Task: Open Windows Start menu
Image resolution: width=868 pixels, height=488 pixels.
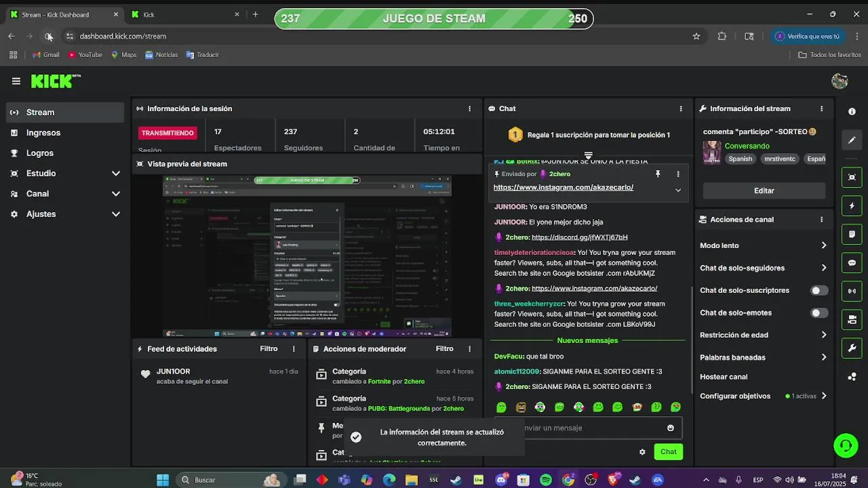Action: coord(163,480)
